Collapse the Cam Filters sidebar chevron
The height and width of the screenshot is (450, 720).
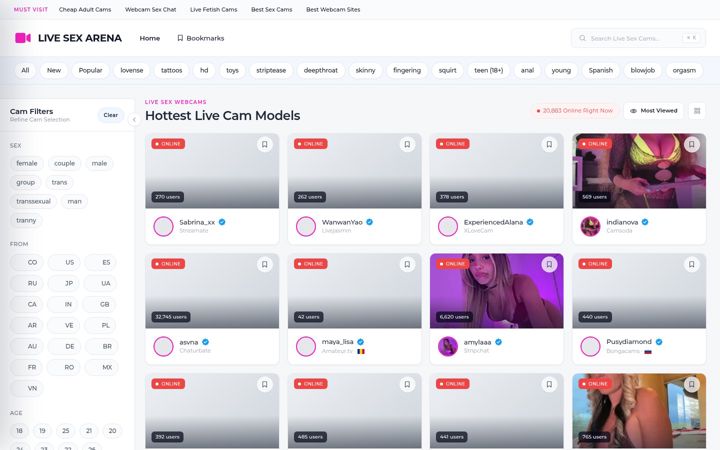pyautogui.click(x=134, y=120)
